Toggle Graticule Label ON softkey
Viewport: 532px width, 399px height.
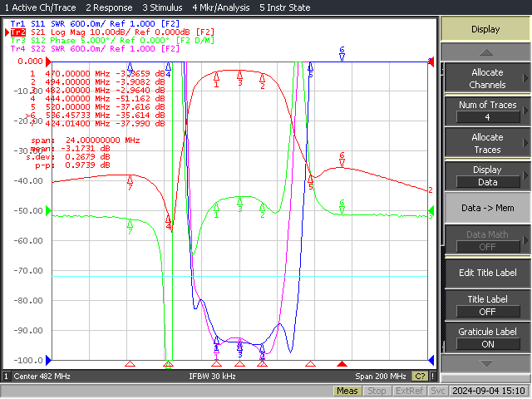pyautogui.click(x=488, y=337)
